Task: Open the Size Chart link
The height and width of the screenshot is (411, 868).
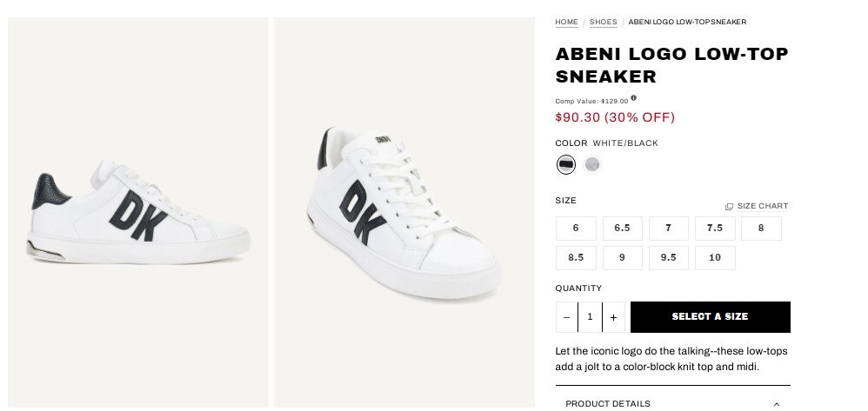Action: coord(757,207)
